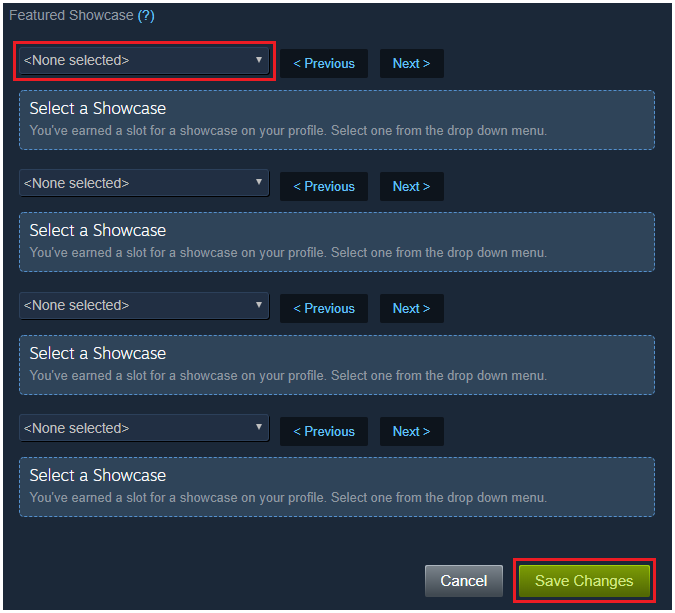This screenshot has height=613, width=675.
Task: Click Next beside the second showcase dropdown
Action: click(x=412, y=186)
